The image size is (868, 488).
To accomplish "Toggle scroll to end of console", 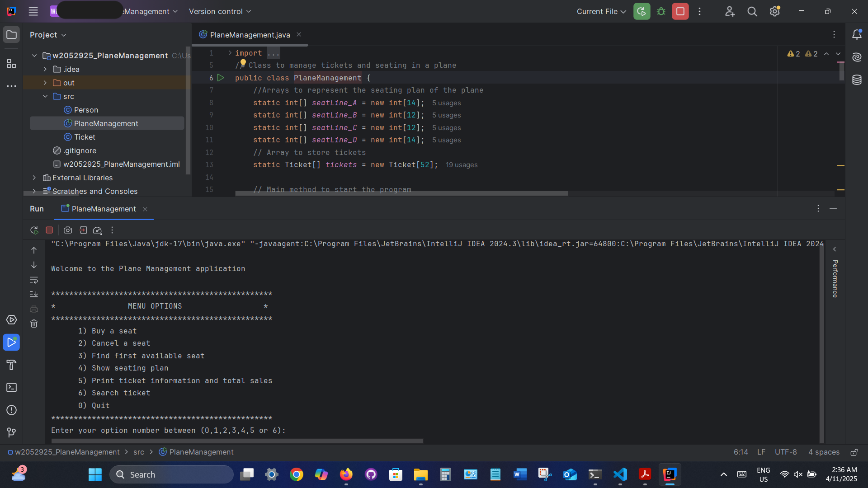I will point(34,294).
